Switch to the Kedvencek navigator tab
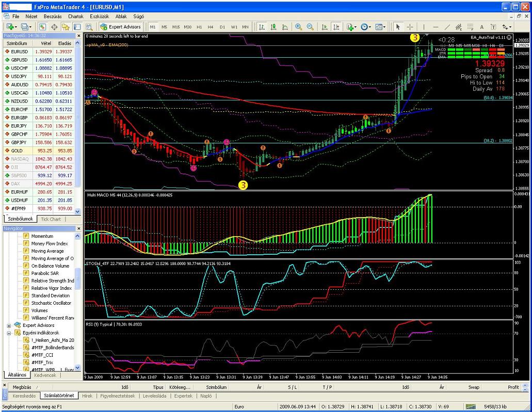Viewport: 532px width, 412px height. (x=45, y=375)
